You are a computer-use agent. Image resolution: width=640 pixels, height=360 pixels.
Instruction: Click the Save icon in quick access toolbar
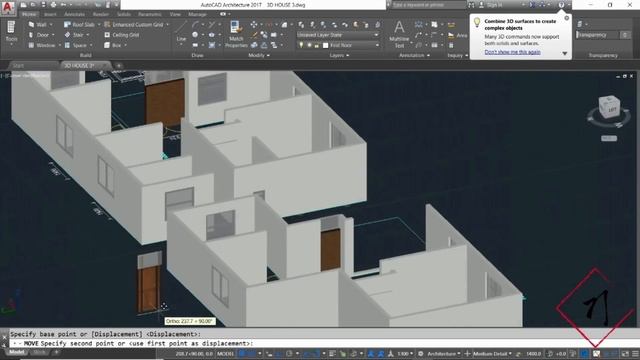point(43,5)
